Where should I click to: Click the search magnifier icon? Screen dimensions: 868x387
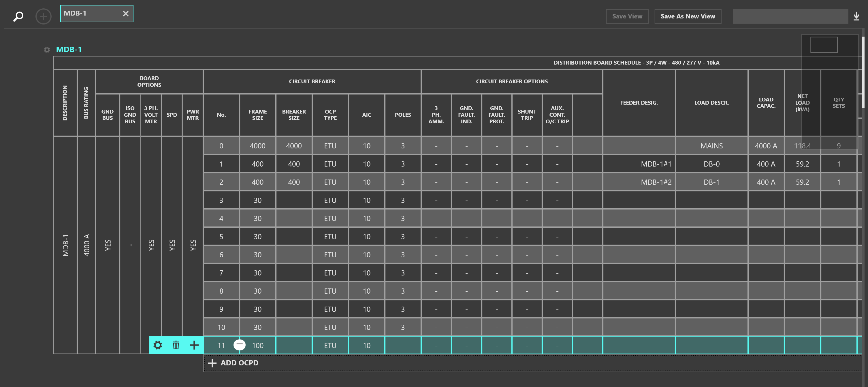tap(18, 16)
